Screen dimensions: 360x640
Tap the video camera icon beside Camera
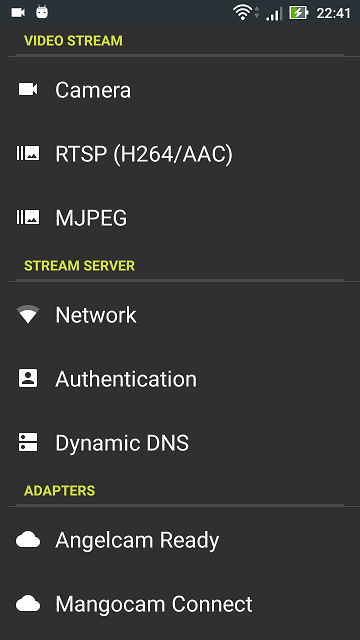(28, 89)
